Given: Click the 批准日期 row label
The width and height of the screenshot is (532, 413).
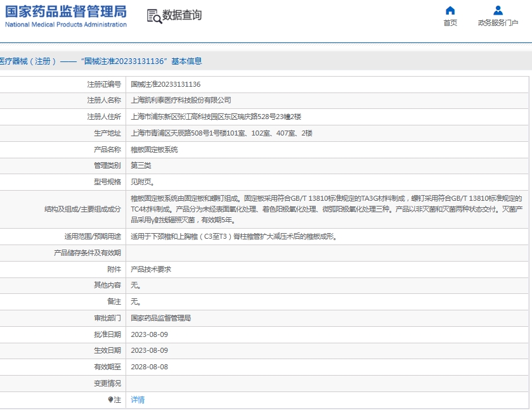Looking at the screenshot, I should pyautogui.click(x=107, y=334).
